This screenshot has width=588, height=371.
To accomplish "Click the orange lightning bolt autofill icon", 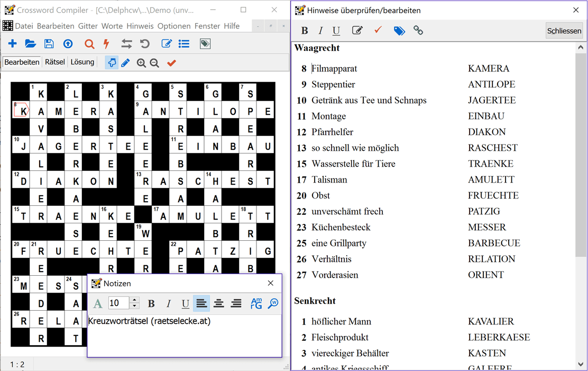I will click(106, 44).
